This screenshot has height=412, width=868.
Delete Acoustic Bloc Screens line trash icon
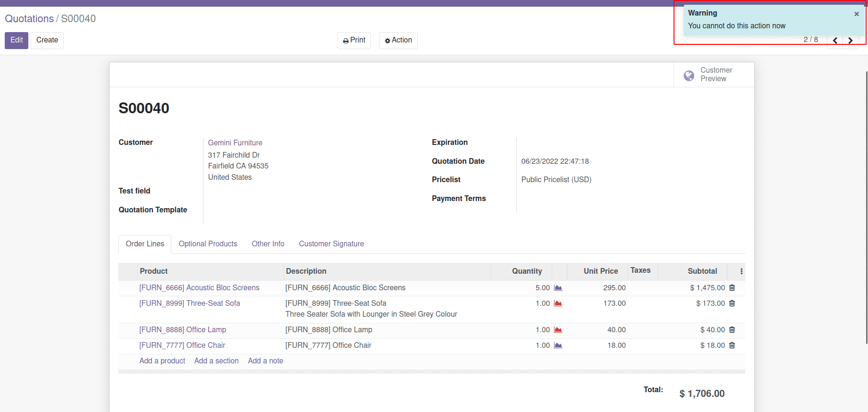732,288
